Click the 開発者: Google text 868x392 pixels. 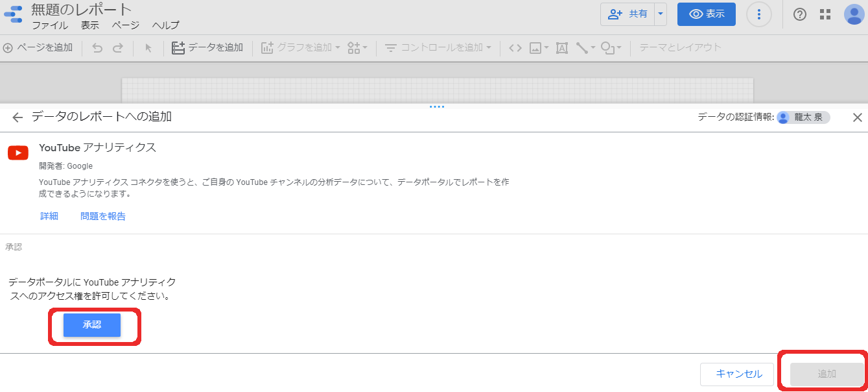pos(65,166)
